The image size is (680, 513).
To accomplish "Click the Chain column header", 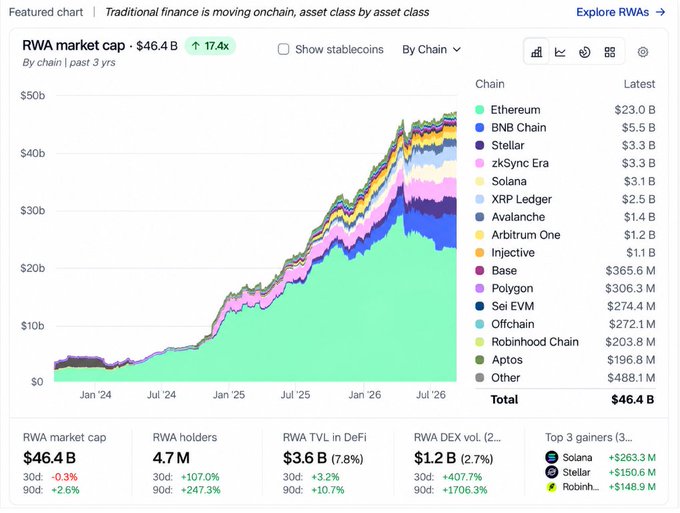I will pos(490,84).
